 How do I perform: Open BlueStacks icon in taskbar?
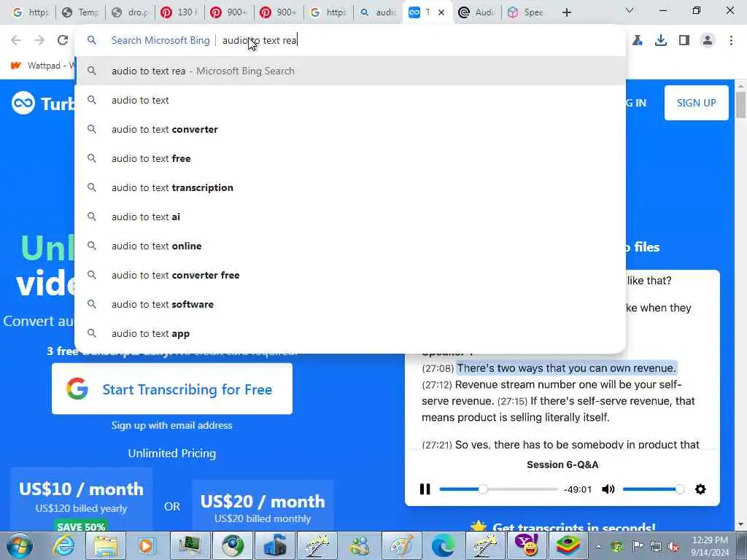tap(568, 545)
